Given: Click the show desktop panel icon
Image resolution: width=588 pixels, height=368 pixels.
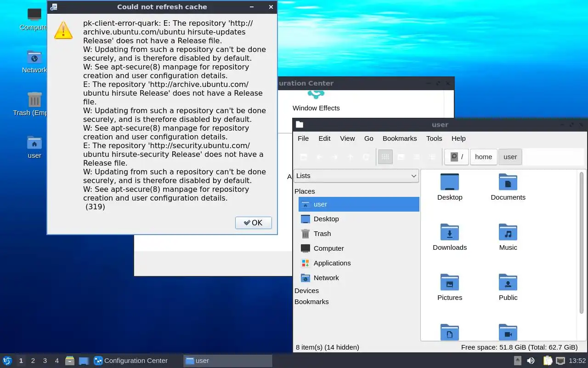Looking at the screenshot, I should coord(84,361).
